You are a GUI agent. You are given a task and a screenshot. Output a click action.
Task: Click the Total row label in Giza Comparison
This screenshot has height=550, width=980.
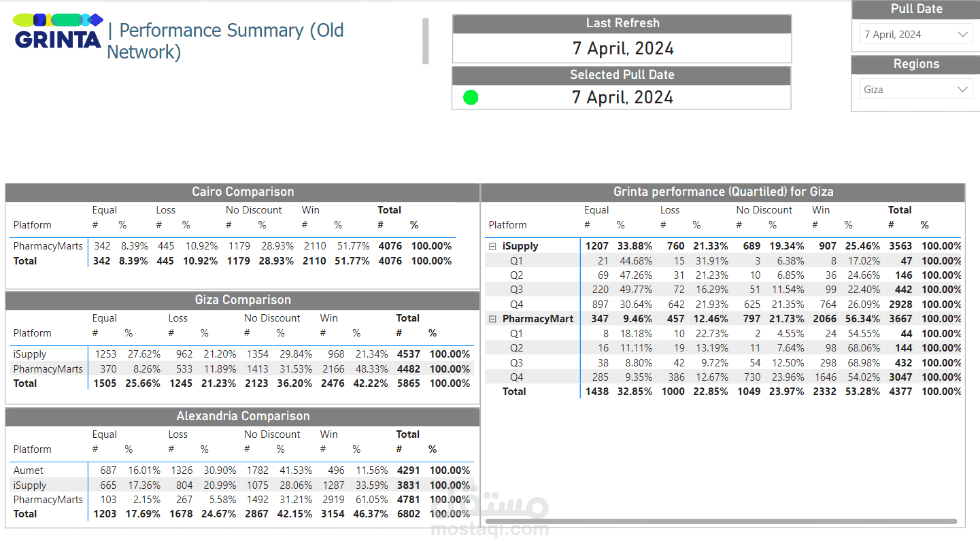[25, 383]
